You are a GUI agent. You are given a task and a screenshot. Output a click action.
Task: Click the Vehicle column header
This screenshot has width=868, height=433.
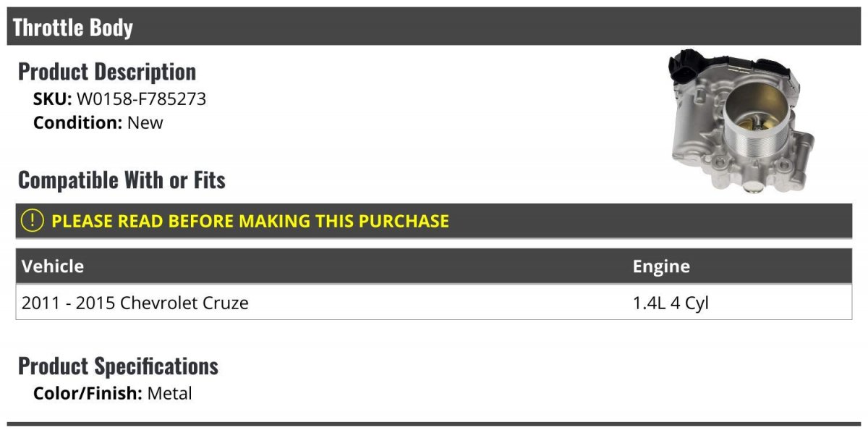pos(53,266)
